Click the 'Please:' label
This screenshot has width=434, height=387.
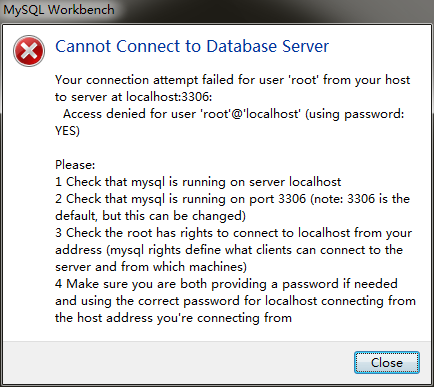click(75, 165)
